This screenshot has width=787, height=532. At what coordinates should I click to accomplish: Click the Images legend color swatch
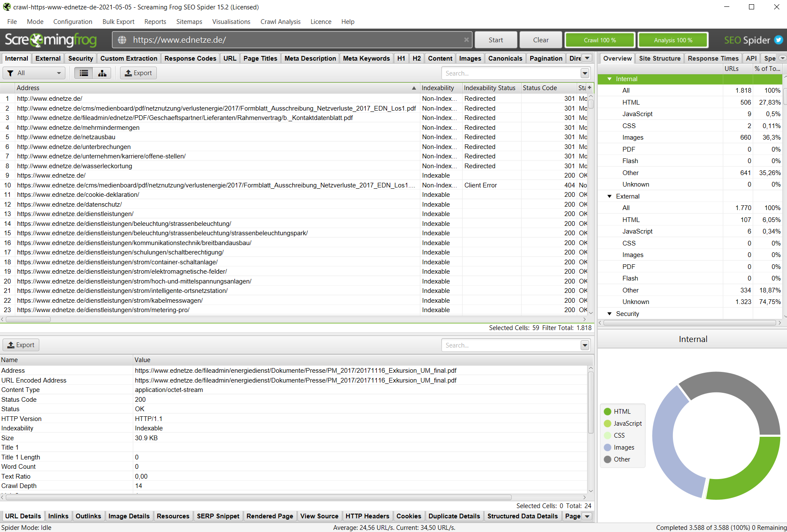[x=608, y=447]
